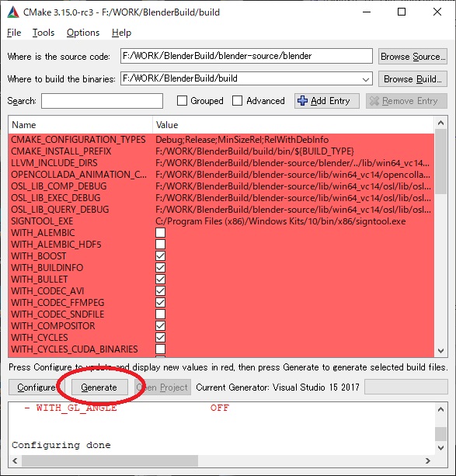Toggle WITH_CODEC_FFMPEG checkbox
Screen dimensions: 456x476
160,302
